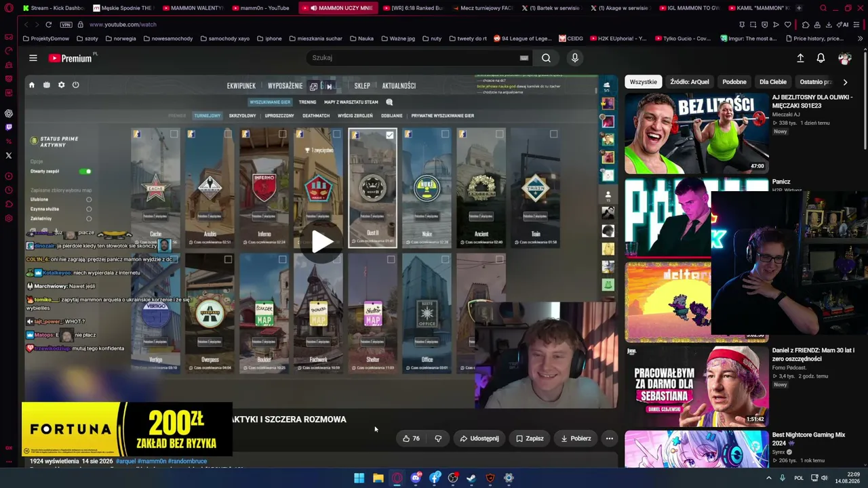
Task: Open the Nauka bookmark folder
Action: 361,39
